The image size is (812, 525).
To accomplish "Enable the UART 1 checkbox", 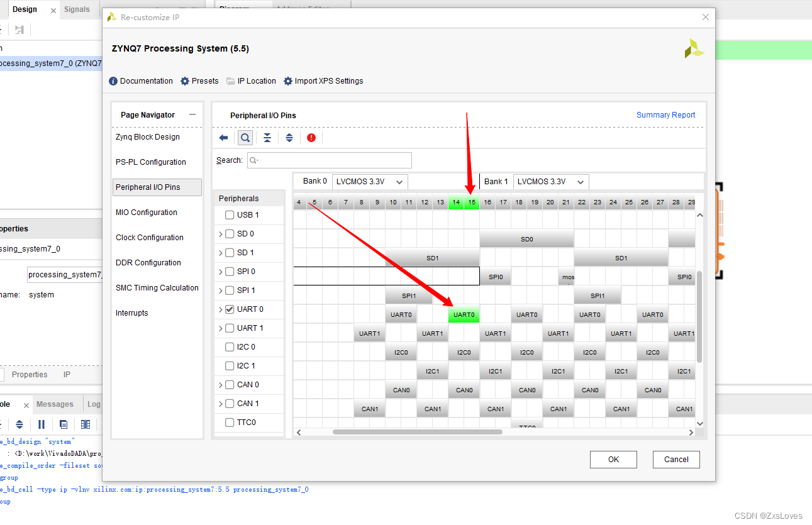I will pos(230,328).
